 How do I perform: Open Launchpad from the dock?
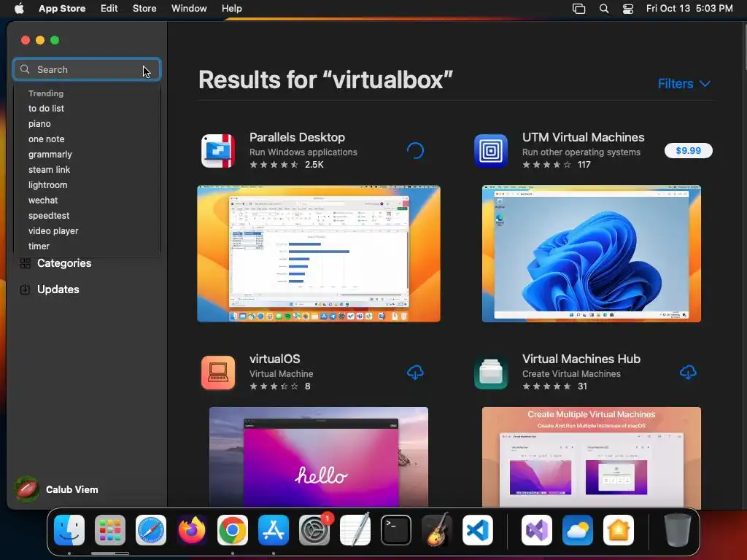click(x=110, y=530)
